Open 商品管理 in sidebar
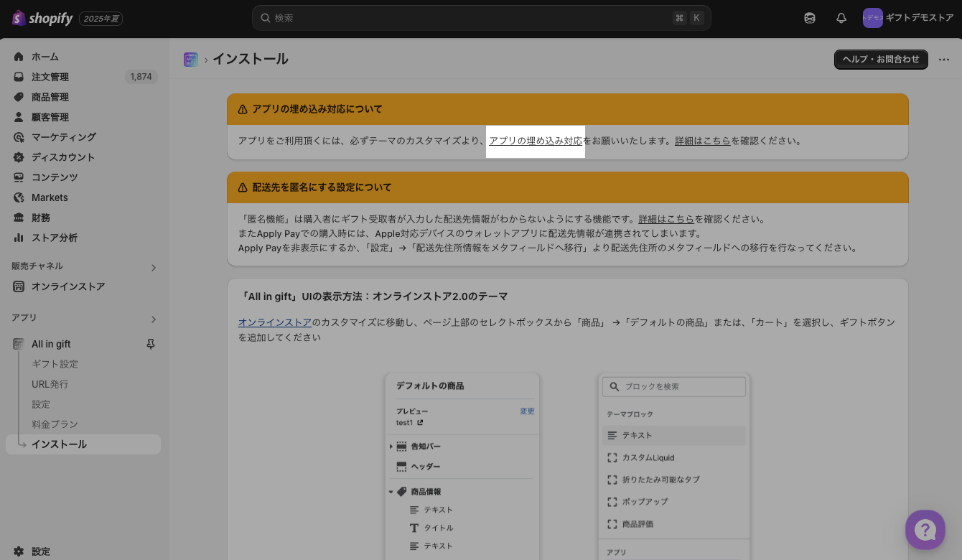 tap(50, 97)
